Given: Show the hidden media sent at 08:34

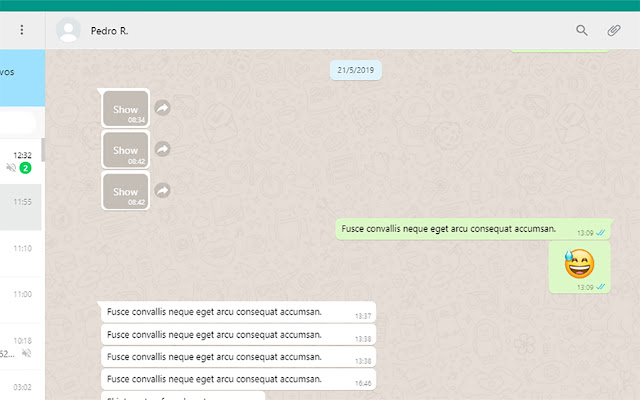Looking at the screenshot, I should (125, 108).
